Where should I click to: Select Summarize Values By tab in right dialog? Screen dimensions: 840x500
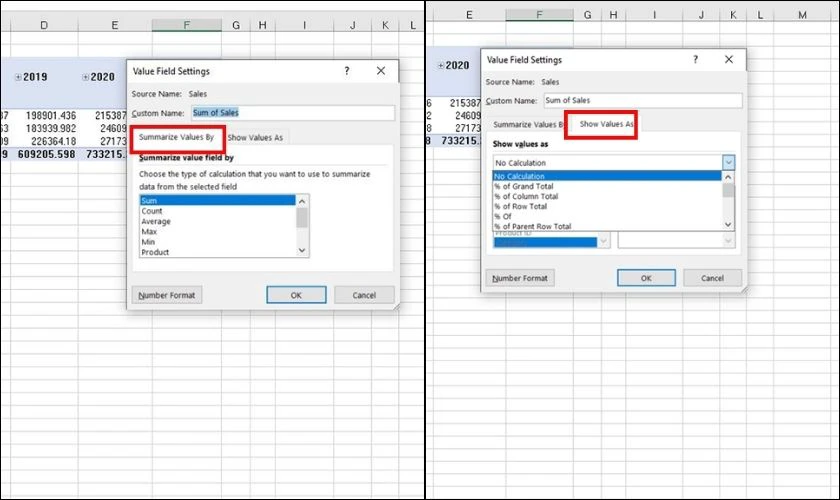click(x=527, y=124)
